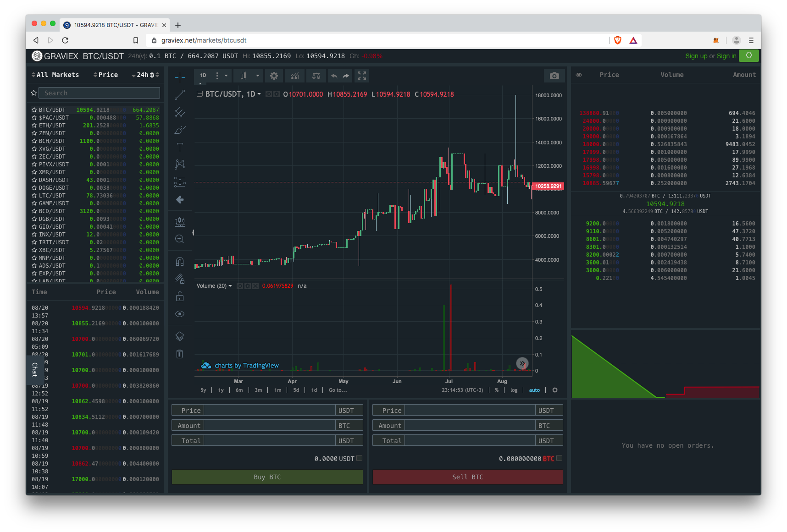787x532 pixels.
Task: Select the crosshair cursor tool
Action: click(x=180, y=77)
